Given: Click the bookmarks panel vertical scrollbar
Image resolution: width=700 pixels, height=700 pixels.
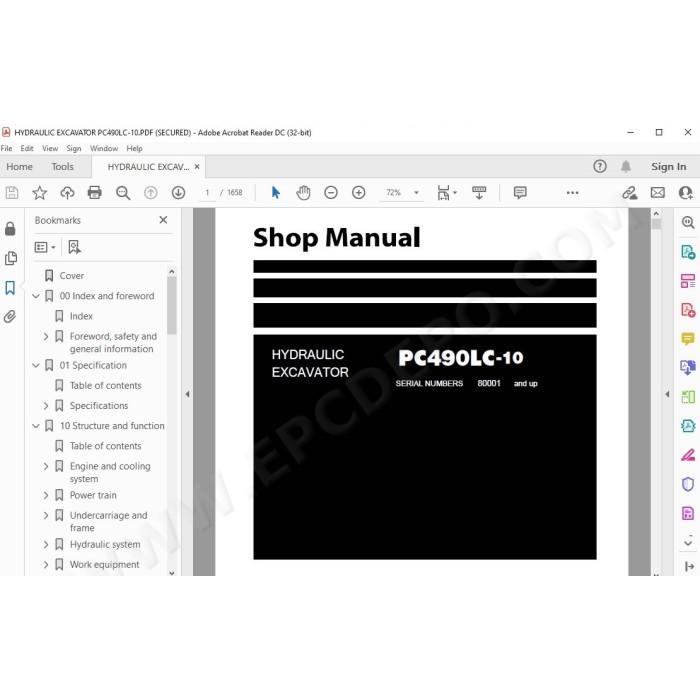Looking at the screenshot, I should pyautogui.click(x=172, y=305).
